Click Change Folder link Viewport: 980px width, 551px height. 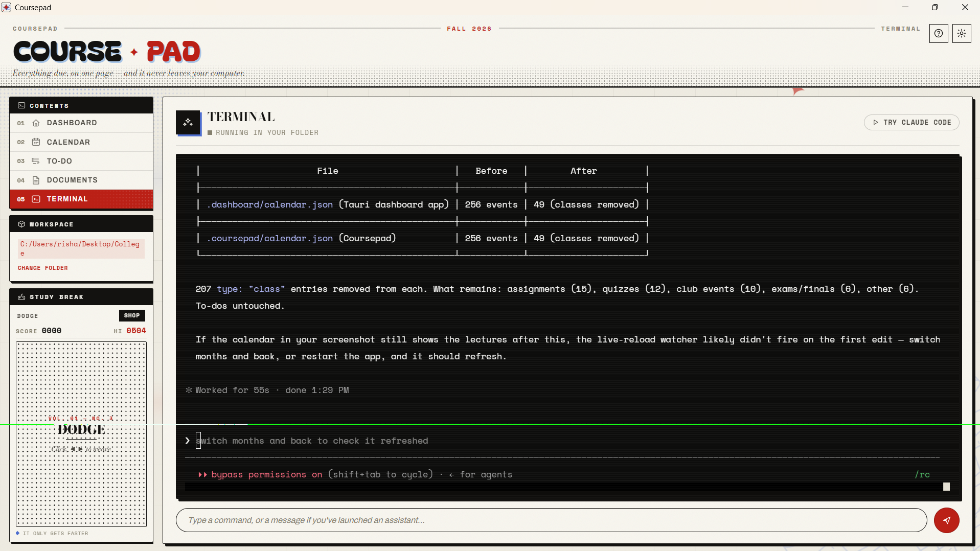click(x=43, y=268)
